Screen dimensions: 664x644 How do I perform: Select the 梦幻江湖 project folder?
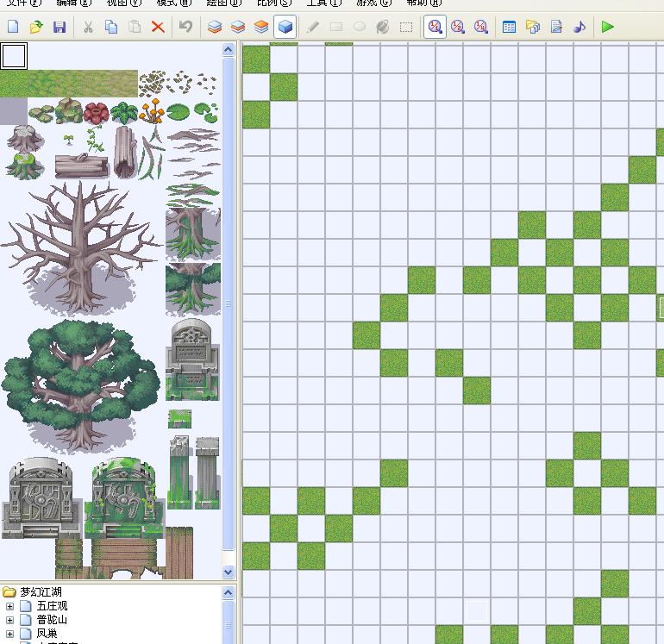click(41, 592)
